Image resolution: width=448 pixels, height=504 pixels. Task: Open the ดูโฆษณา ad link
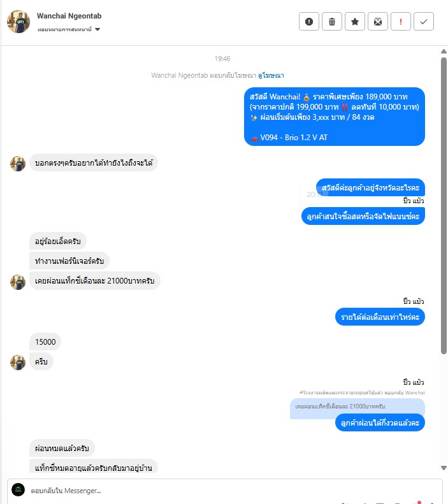click(x=271, y=75)
